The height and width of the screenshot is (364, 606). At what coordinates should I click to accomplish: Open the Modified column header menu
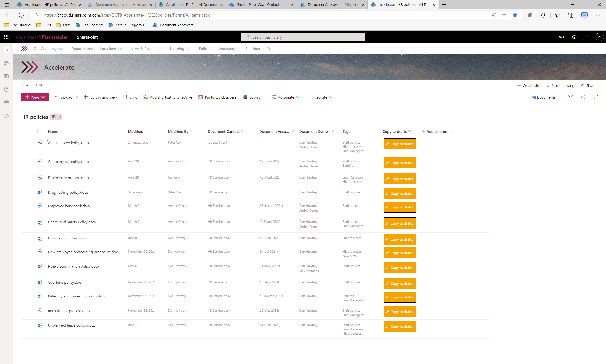[138, 131]
